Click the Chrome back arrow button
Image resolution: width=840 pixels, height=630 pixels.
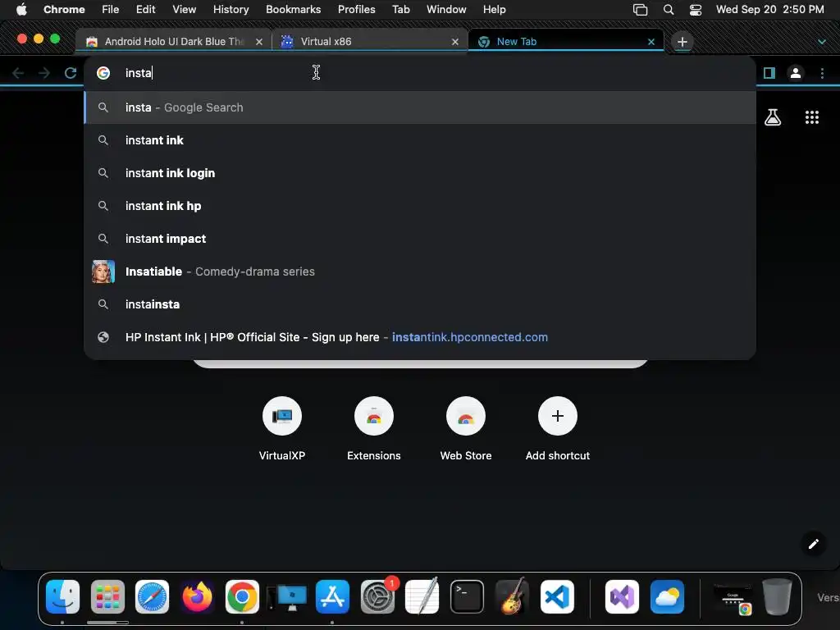pos(18,73)
